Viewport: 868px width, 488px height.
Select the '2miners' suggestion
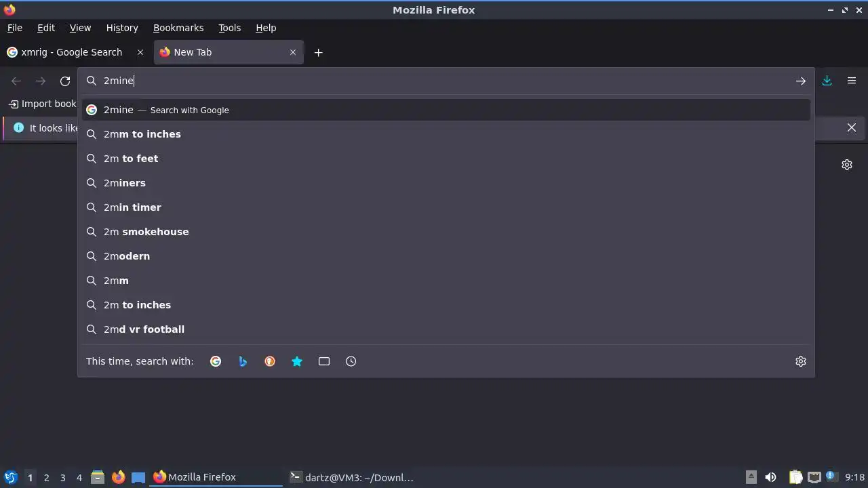coord(446,183)
